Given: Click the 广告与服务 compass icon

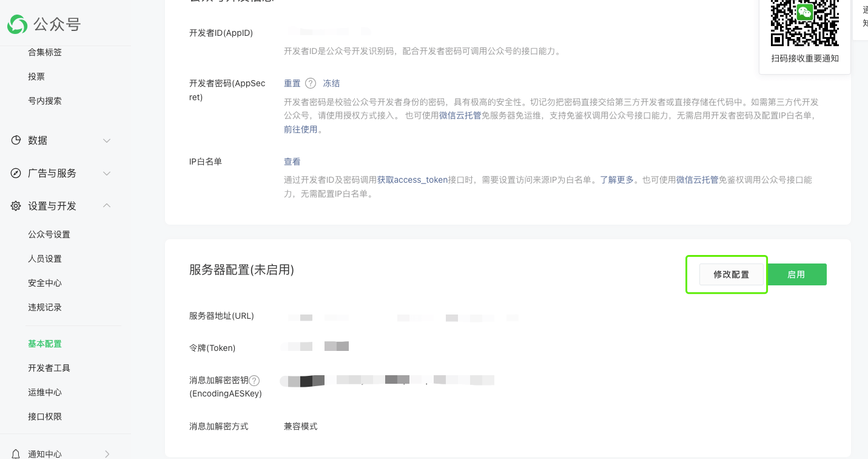Looking at the screenshot, I should tap(16, 173).
